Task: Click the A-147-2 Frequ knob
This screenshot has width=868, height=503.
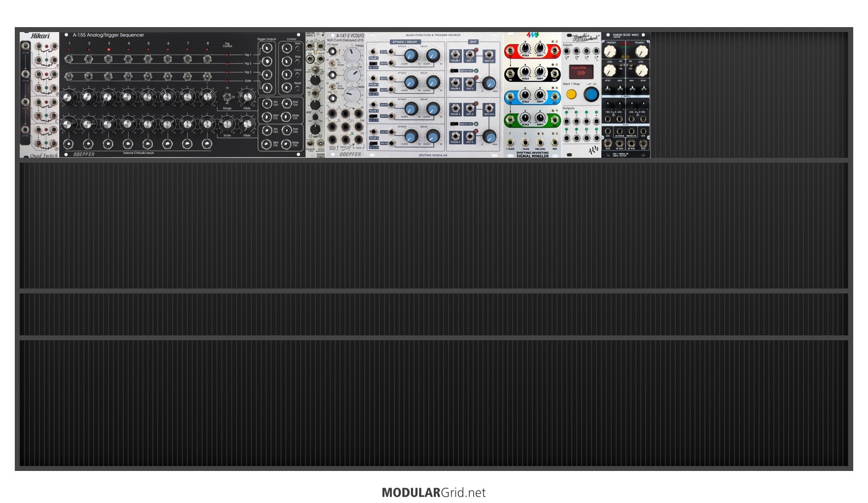Action: (x=351, y=55)
